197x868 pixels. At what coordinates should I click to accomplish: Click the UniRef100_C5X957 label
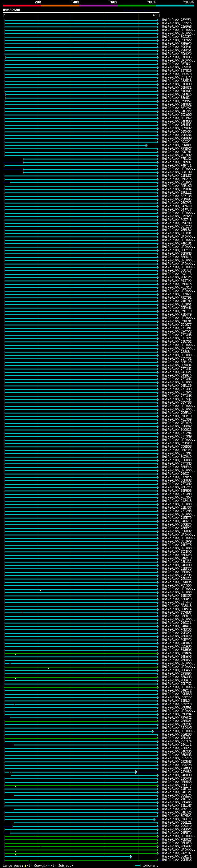[176, 101]
